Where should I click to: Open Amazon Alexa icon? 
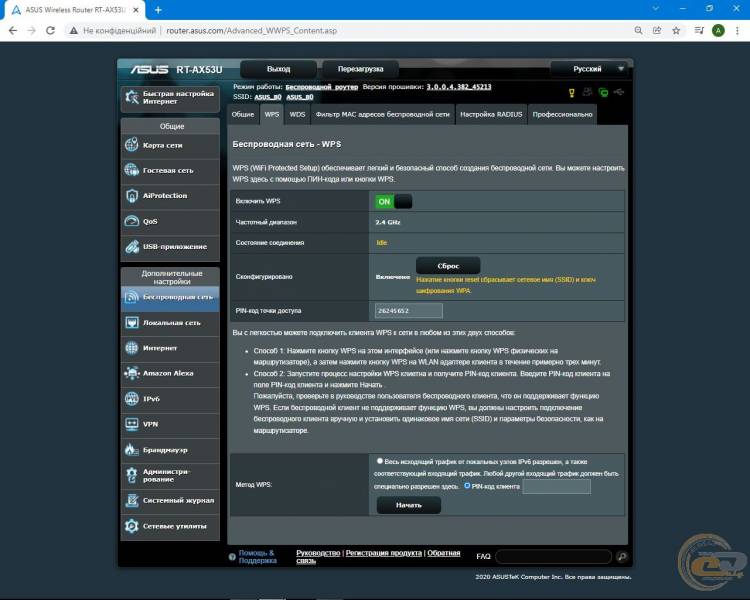point(132,373)
